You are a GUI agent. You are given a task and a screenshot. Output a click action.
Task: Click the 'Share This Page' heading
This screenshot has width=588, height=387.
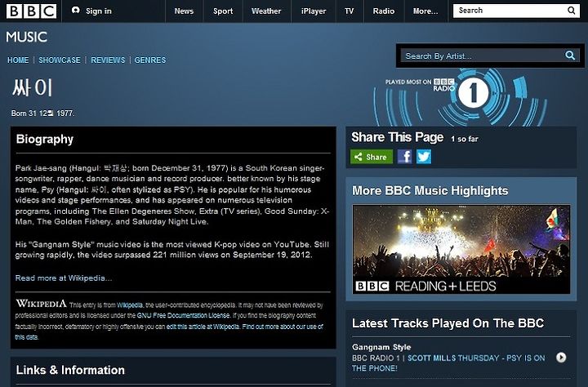398,137
